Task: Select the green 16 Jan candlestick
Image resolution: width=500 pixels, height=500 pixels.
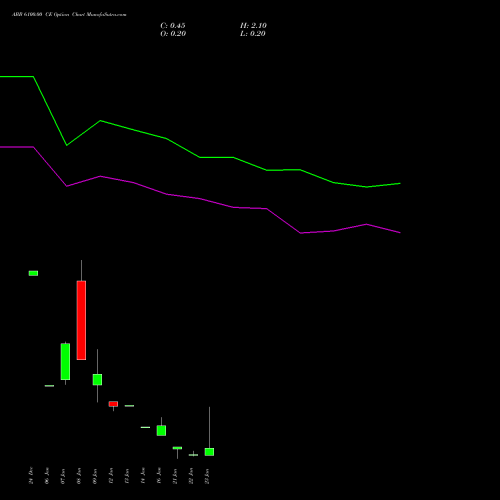Action: pyautogui.click(x=161, y=430)
